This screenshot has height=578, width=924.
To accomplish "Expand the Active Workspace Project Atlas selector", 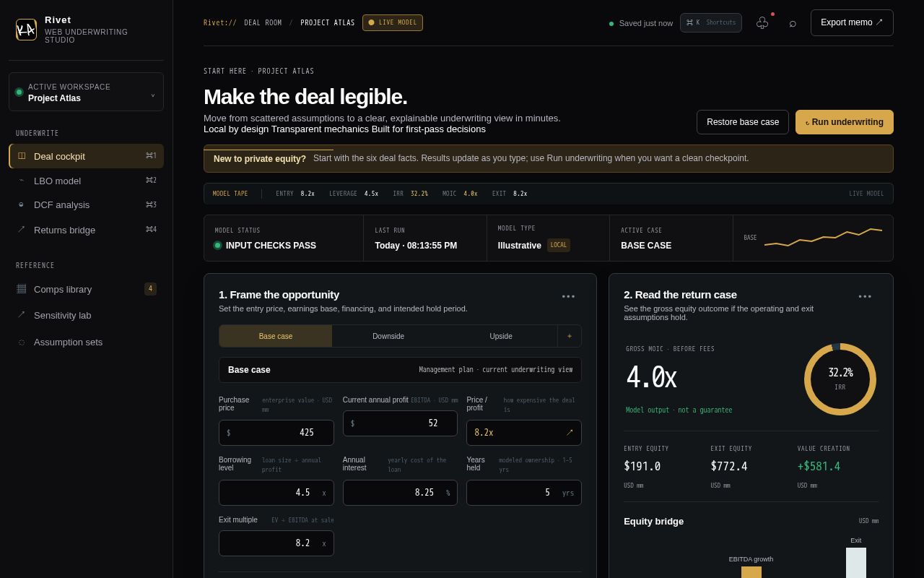I will tap(87, 92).
